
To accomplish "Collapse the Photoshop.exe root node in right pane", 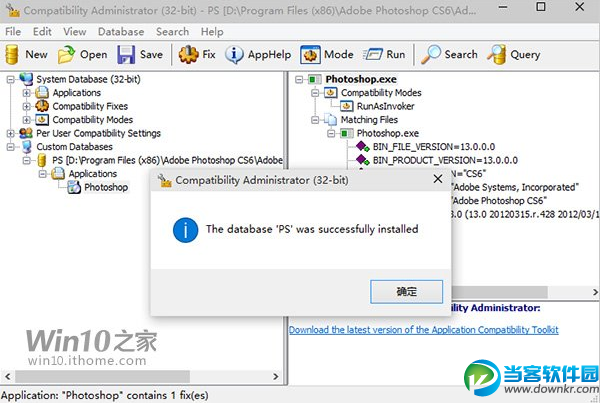I will tap(299, 79).
